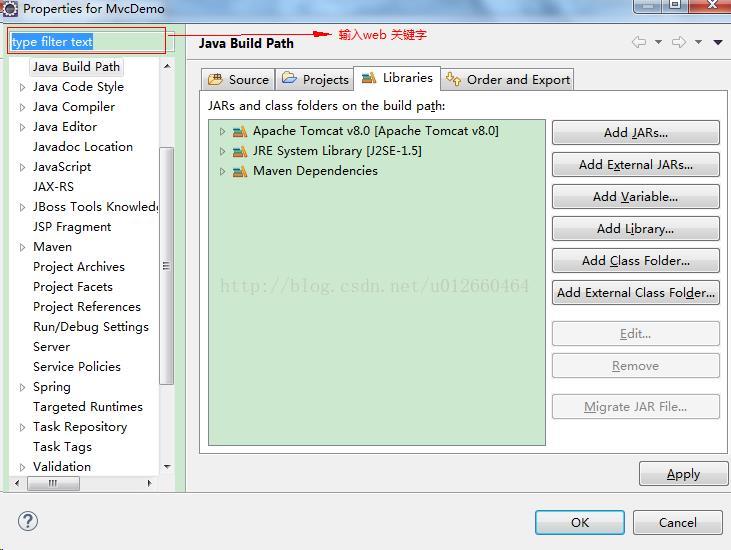Image resolution: width=731 pixels, height=550 pixels.
Task: Select Project Facets in tree
Action: click(73, 287)
